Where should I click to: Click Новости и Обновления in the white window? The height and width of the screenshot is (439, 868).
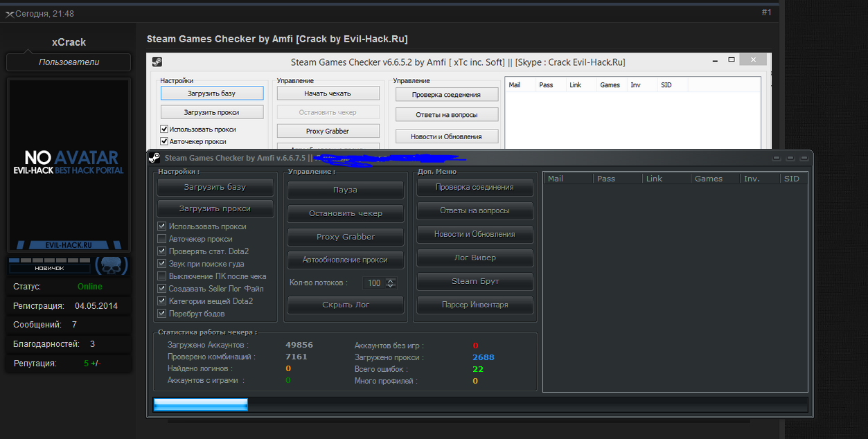click(448, 136)
